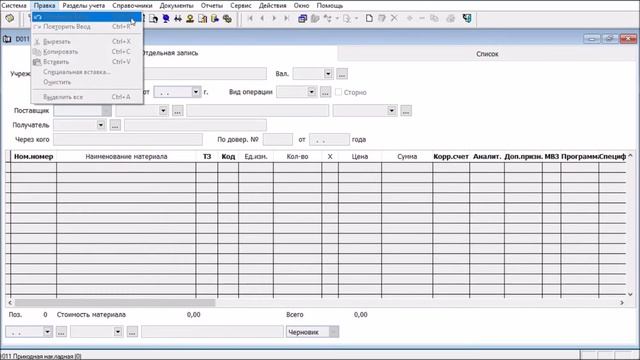Click the greyed printer toolbar icon
The image size is (640, 360).
click(451, 18)
